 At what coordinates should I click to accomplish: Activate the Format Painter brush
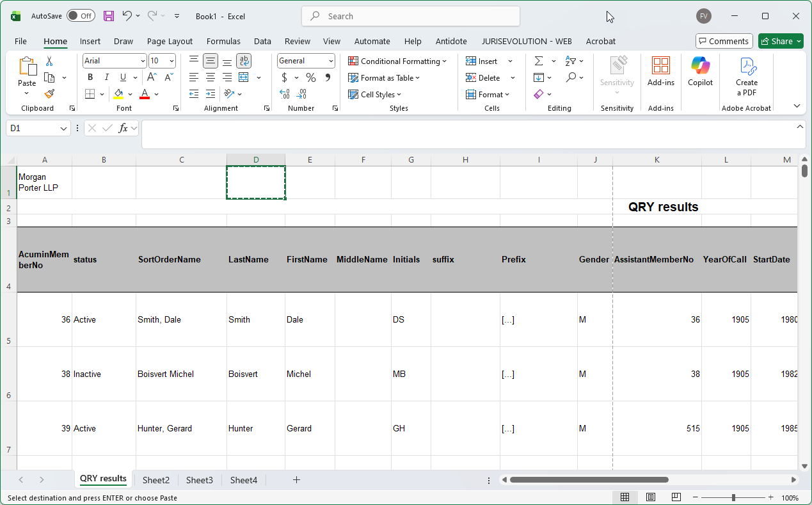(49, 93)
